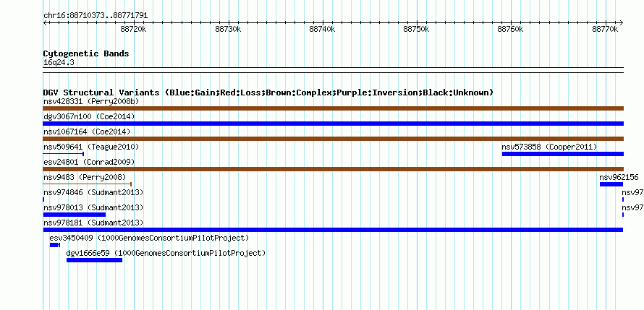
Task: Select the 88760k ruler tick label
Action: [x=511, y=30]
